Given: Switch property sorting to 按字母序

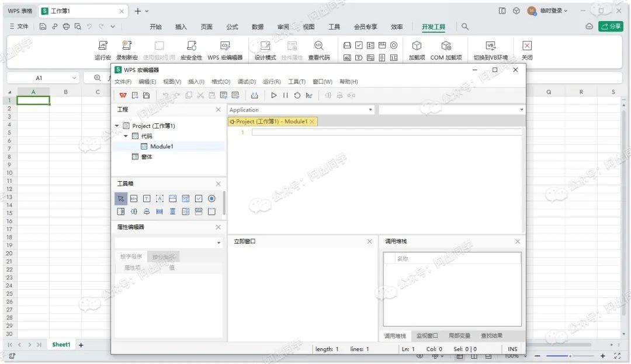Looking at the screenshot, I should coord(131,256).
